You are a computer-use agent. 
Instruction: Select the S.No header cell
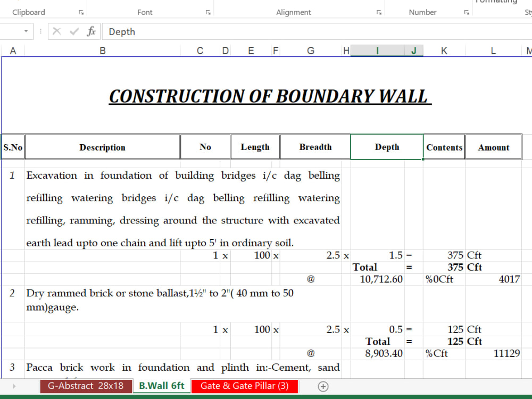coord(13,147)
